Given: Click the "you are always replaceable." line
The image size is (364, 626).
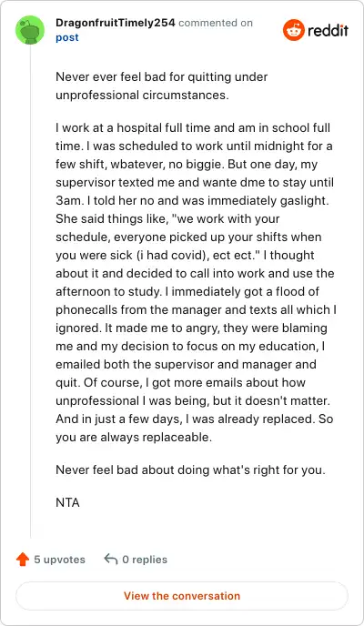Looking at the screenshot, I should [134, 437].
